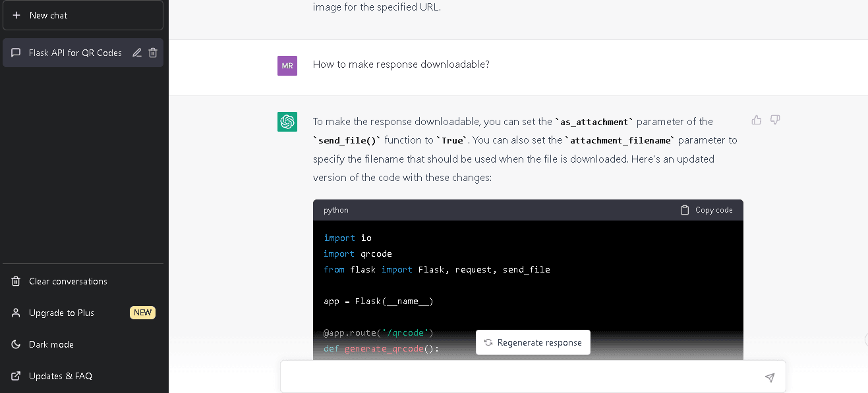Send the message with the paper plane icon
Viewport: 868px width, 393px height.
(770, 377)
